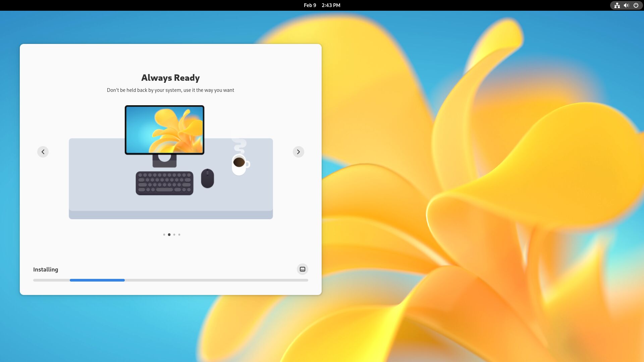Image resolution: width=644 pixels, height=362 pixels.
Task: Open the installer terminal output icon
Action: pyautogui.click(x=303, y=269)
